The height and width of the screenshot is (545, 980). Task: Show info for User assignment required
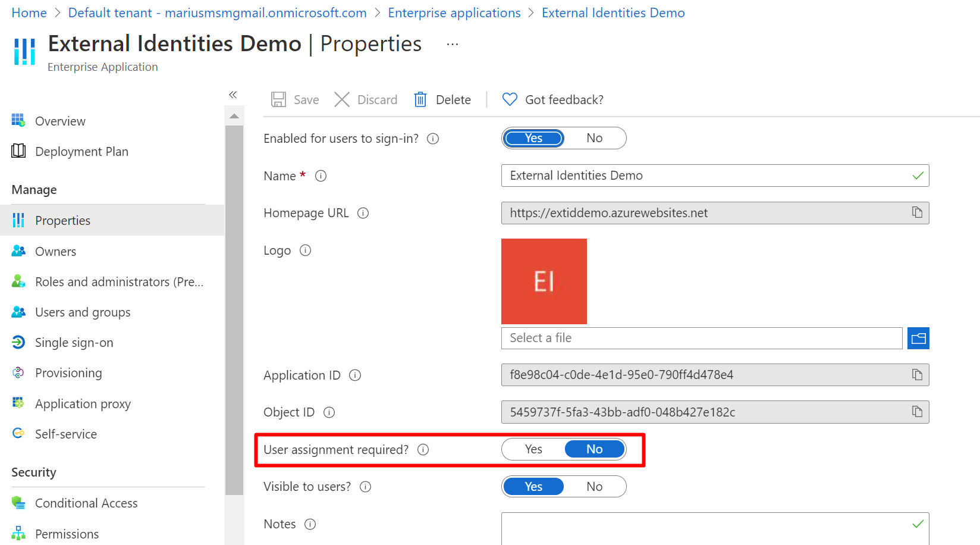click(423, 450)
